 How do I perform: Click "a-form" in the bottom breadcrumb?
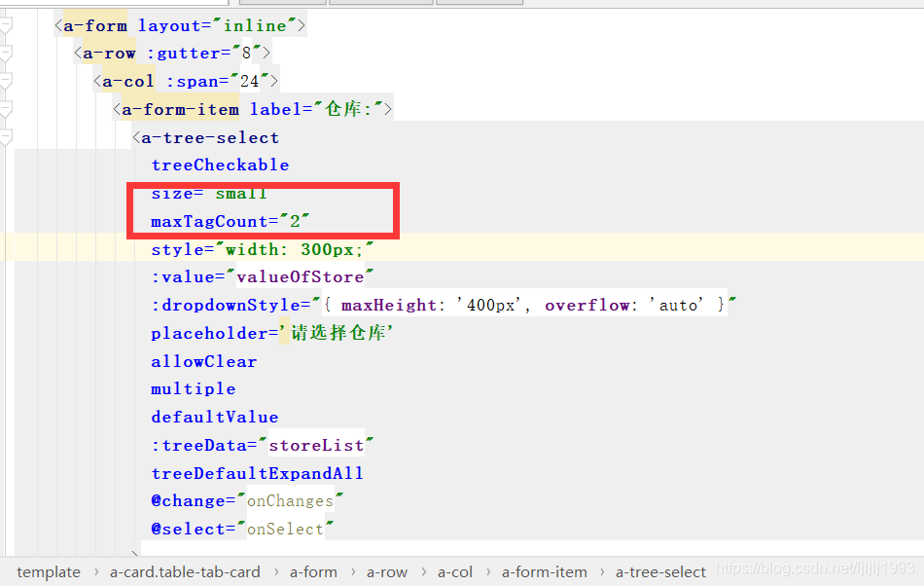pyautogui.click(x=313, y=571)
